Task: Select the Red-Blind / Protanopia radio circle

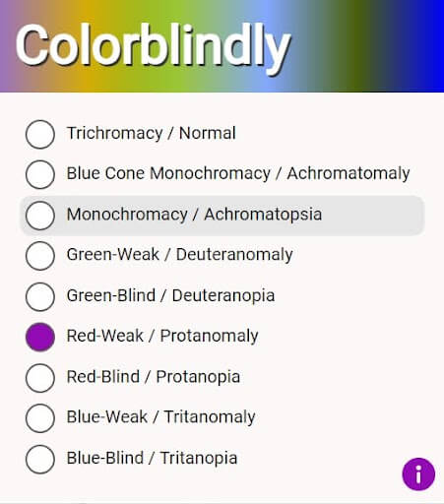Action: point(40,378)
